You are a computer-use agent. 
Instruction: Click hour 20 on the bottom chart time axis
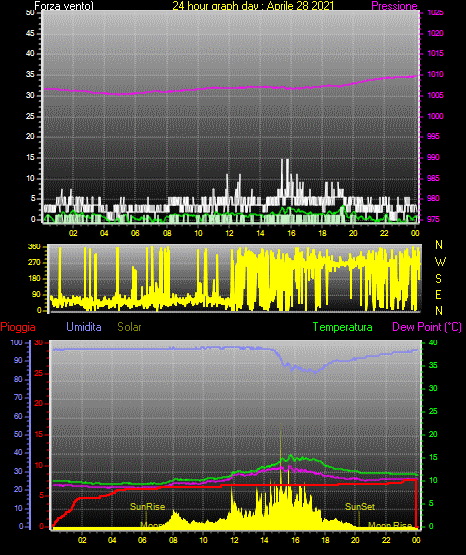click(x=355, y=540)
